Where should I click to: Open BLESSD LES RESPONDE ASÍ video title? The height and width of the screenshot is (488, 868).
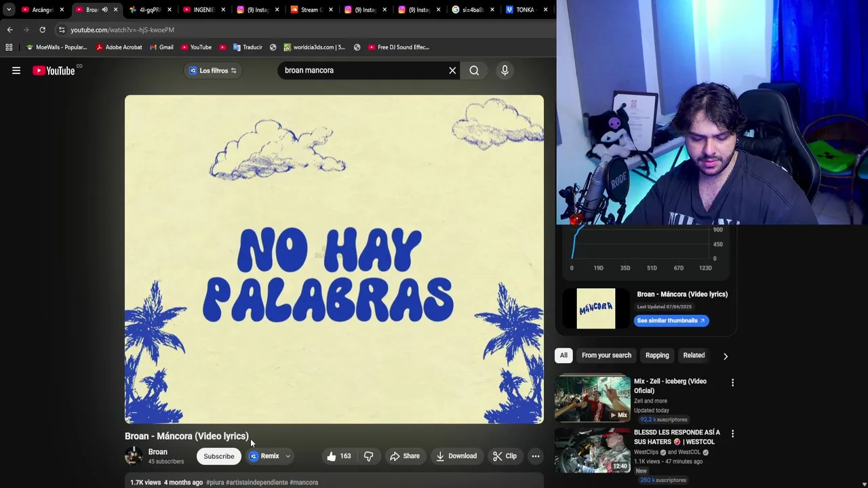(x=677, y=437)
